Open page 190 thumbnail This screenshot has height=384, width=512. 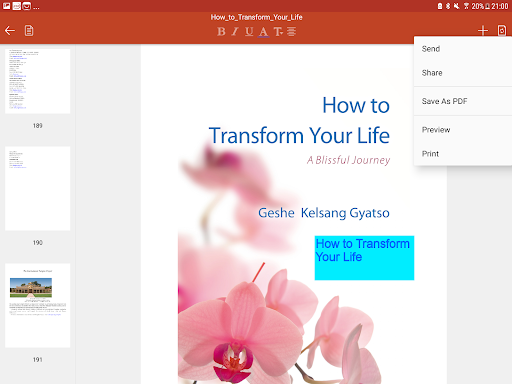(38, 188)
